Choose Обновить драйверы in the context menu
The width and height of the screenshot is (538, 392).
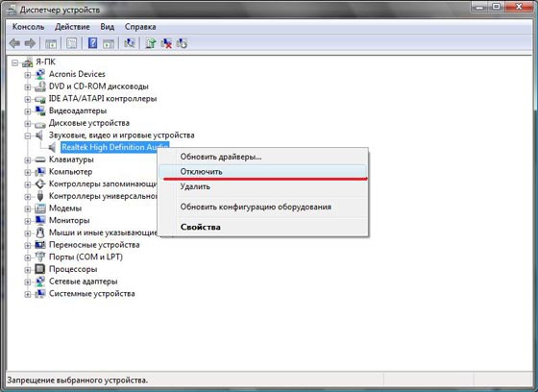[x=263, y=157]
